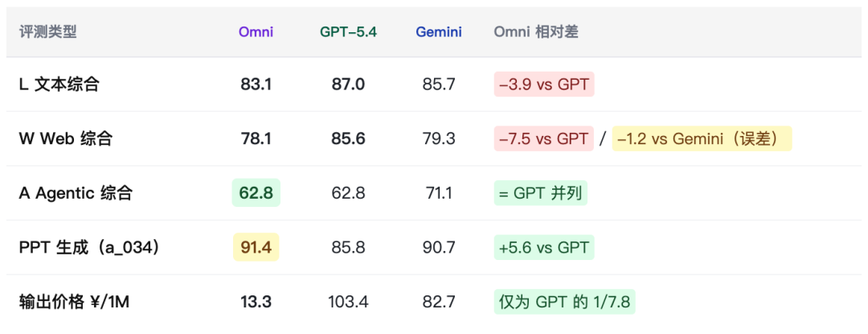This screenshot has height=334, width=868.
Task: Click the W Web 综合 row label
Action: (66, 138)
